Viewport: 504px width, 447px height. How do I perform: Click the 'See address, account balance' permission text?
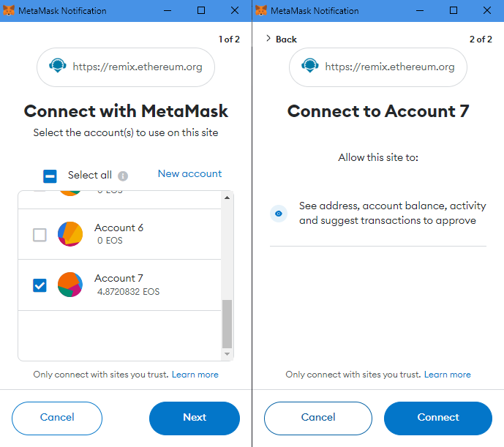tap(393, 213)
